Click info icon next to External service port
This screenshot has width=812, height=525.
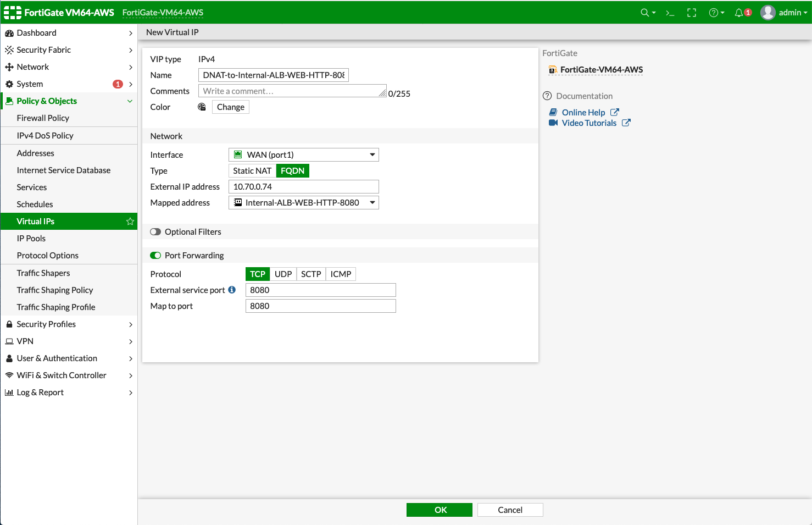coord(232,290)
